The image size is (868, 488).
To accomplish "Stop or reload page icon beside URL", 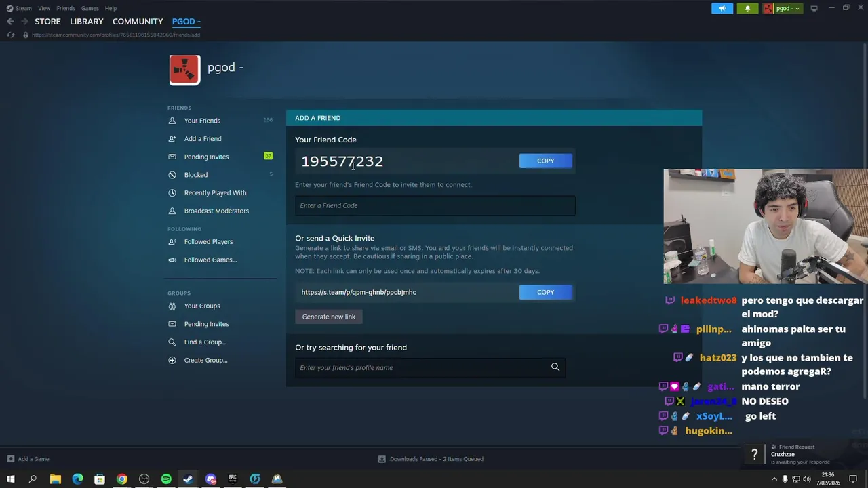I will pyautogui.click(x=11, y=35).
